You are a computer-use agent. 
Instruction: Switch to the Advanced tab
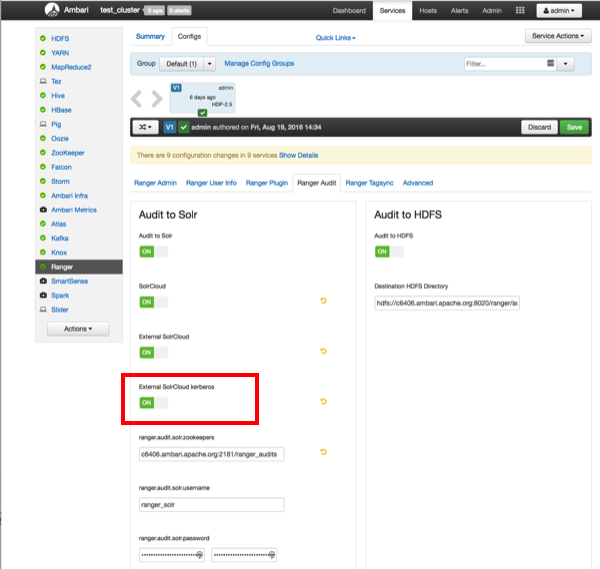tap(418, 183)
